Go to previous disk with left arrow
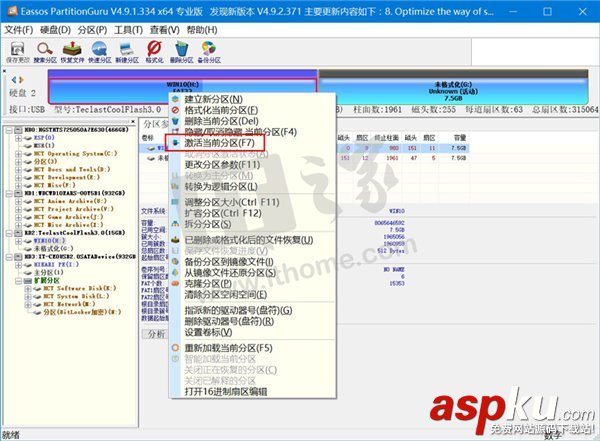600x441 pixels. coord(14,80)
